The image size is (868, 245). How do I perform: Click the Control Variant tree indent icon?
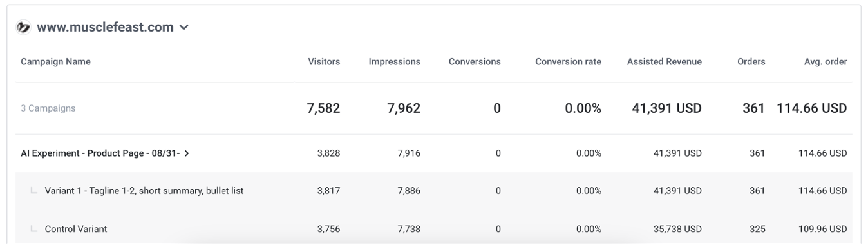pos(33,229)
